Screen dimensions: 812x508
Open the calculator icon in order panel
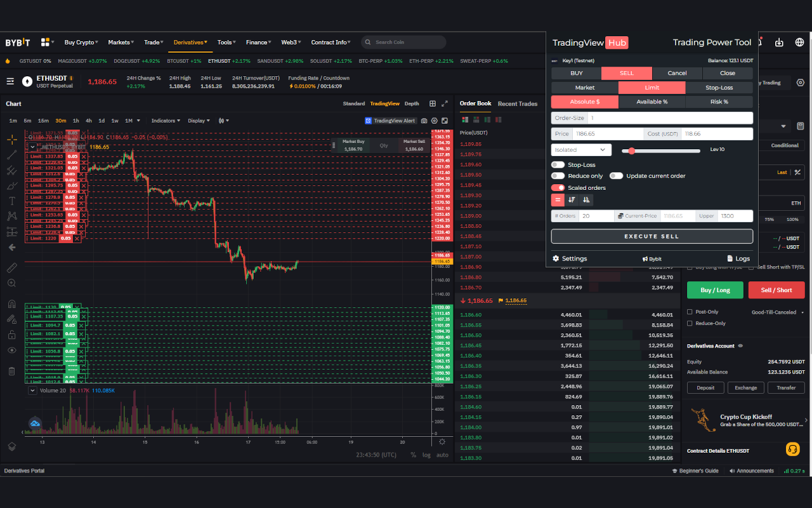tap(801, 126)
